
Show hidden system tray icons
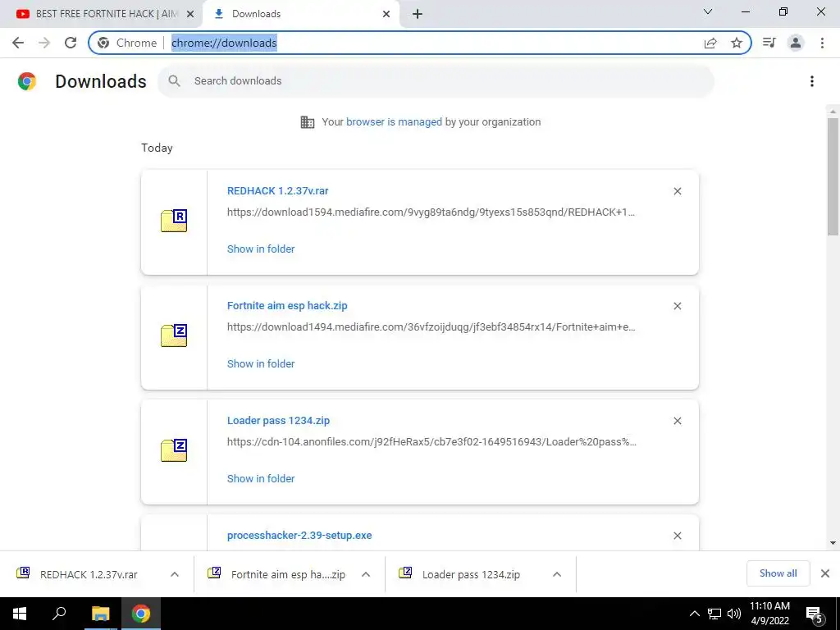[x=694, y=614]
